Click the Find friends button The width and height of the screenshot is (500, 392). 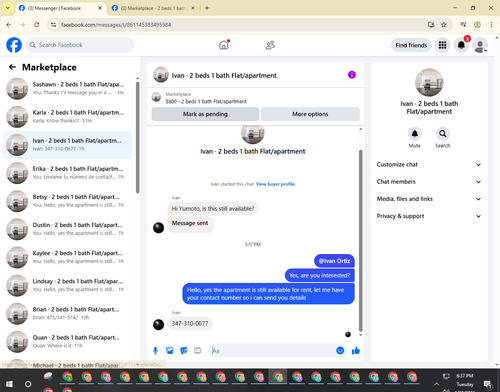pos(411,45)
